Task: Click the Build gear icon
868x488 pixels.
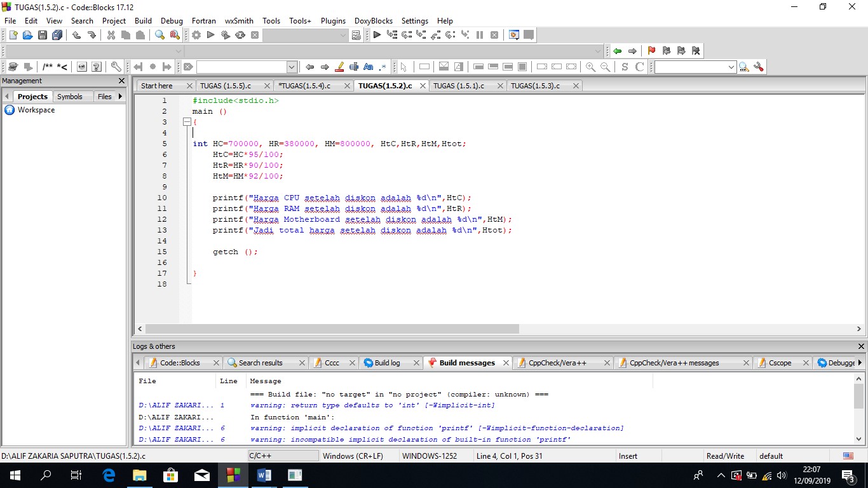Action: 196,35
